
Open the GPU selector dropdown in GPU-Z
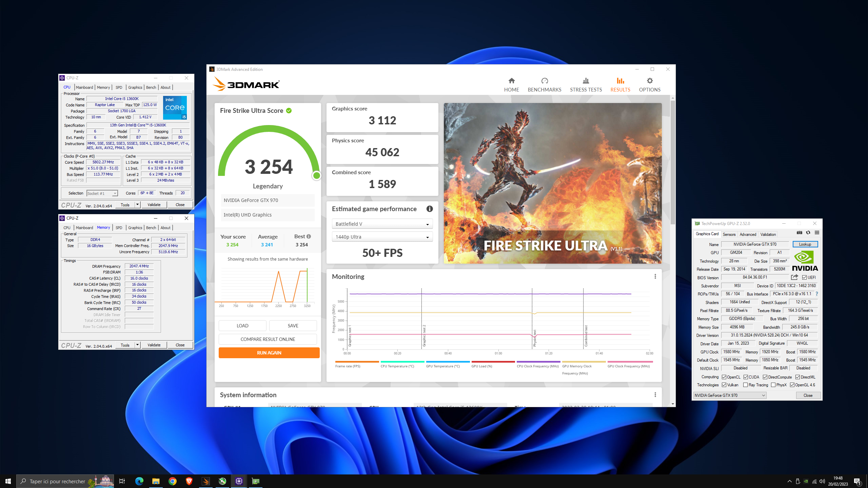pos(730,395)
